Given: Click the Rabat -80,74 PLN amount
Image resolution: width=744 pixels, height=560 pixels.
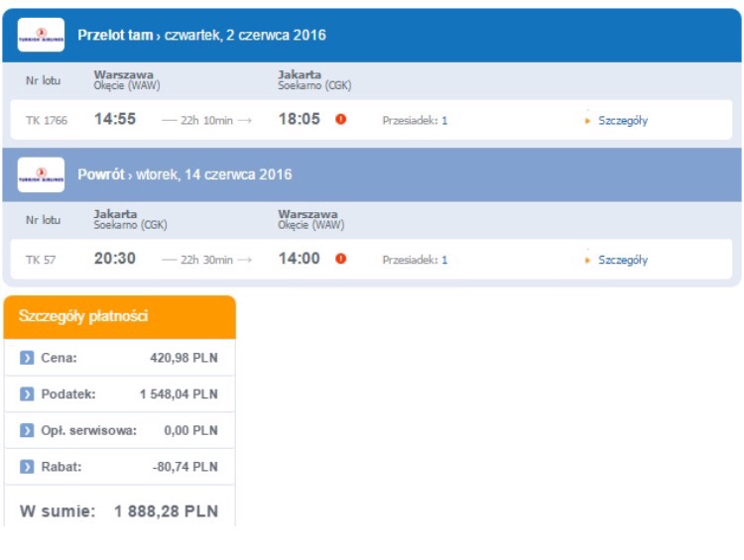Looking at the screenshot, I should pos(186,467).
